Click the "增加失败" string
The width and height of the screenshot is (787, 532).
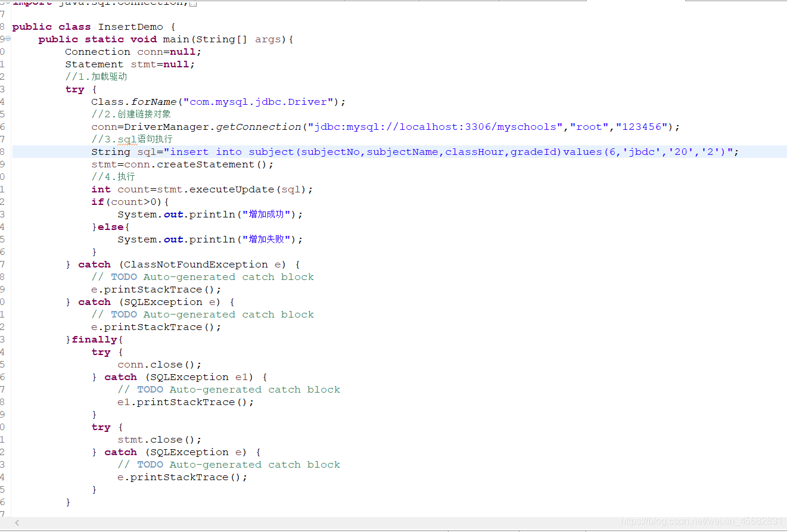[x=267, y=239]
